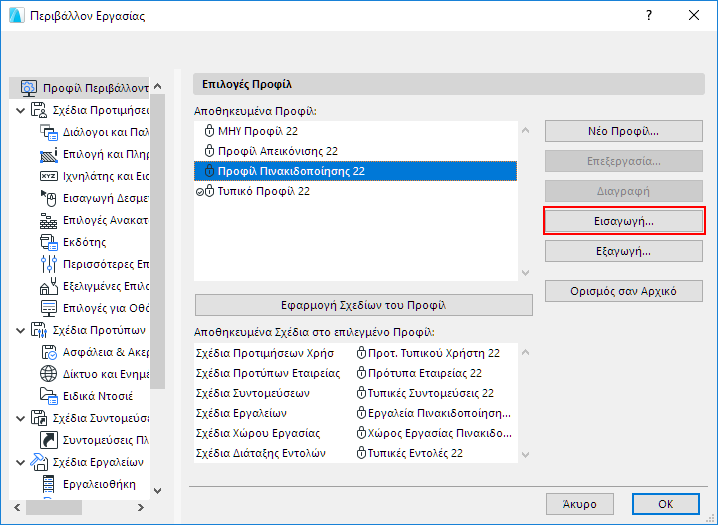Screen dimensions: 718x525
Task: Click the Συντομεύσεις Πληκτρολογίου shortcut icon
Action: [49, 440]
